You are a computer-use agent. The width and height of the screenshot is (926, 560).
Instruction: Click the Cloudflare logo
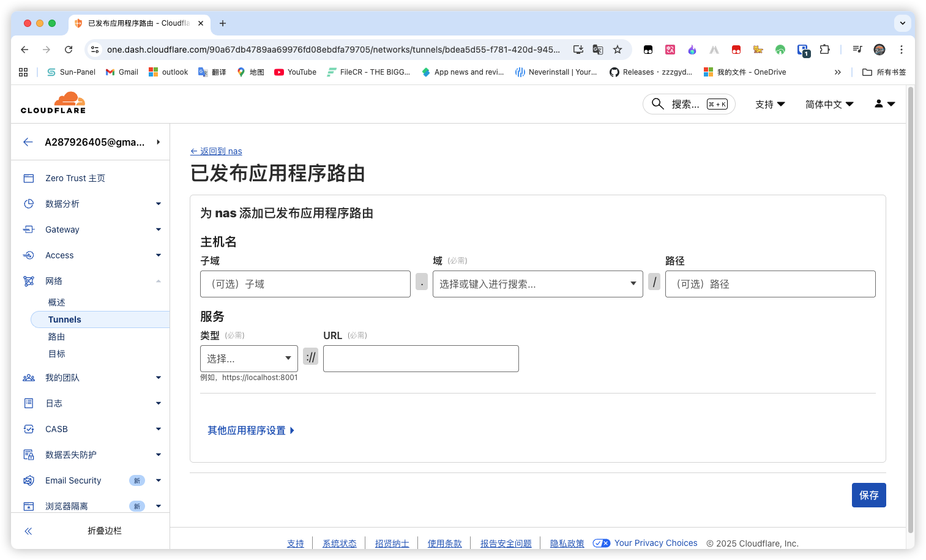point(53,103)
